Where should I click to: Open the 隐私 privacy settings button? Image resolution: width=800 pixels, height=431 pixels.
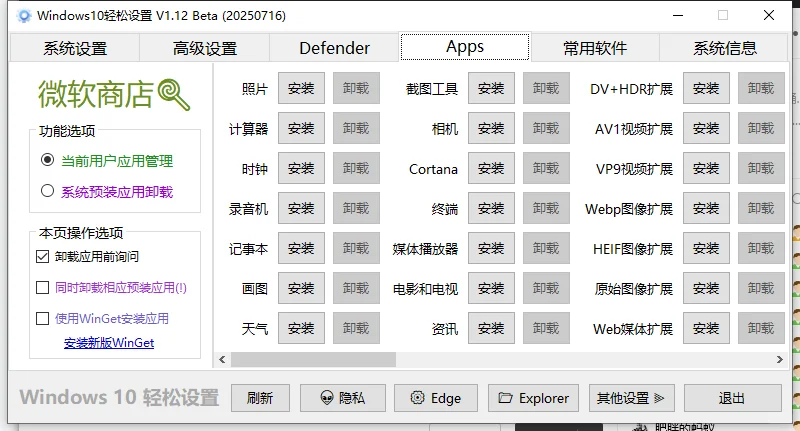342,398
